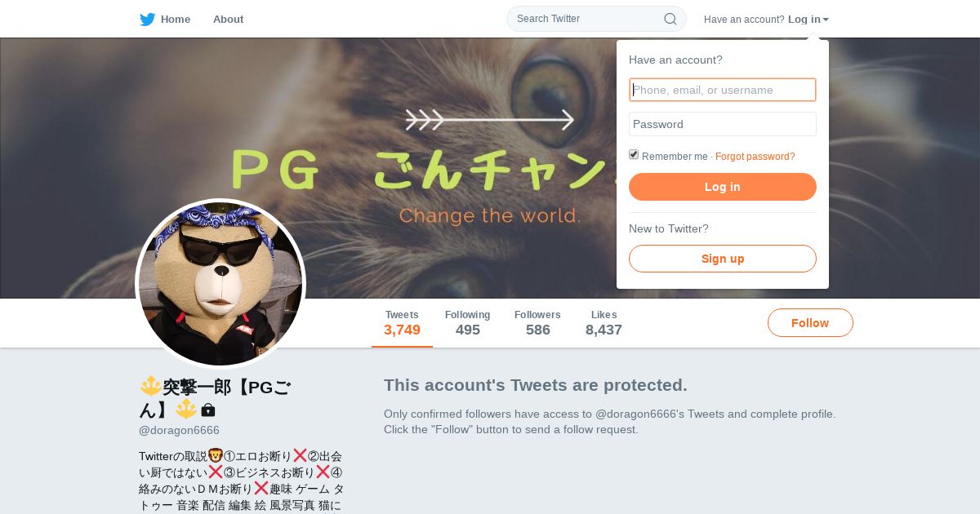Click the trident emoji before profile name

(x=150, y=386)
